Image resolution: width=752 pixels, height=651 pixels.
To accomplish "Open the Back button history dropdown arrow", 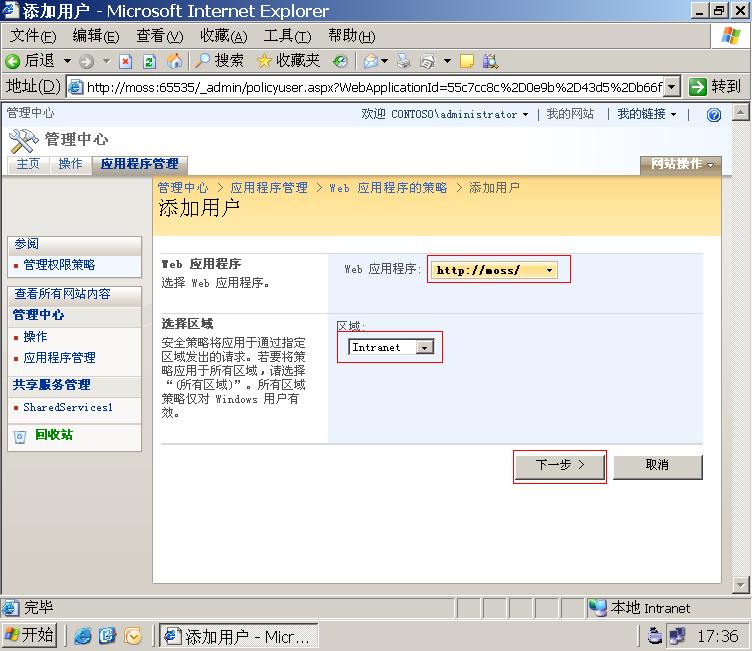I will point(68,61).
